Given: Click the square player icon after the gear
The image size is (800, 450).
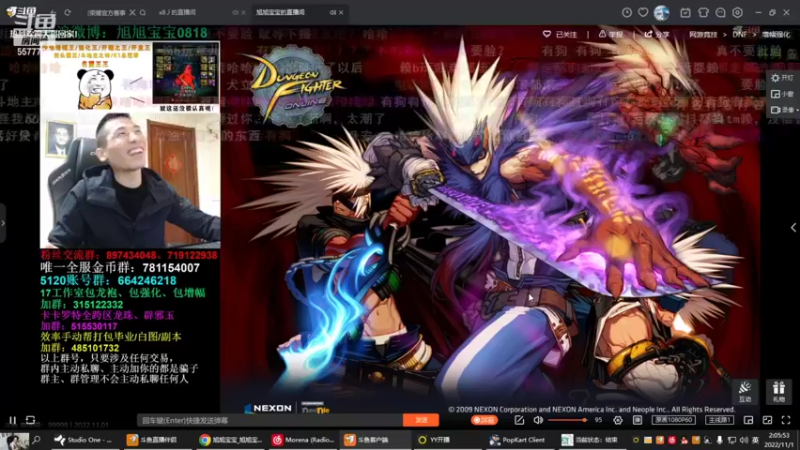Looking at the screenshot, I should [637, 420].
